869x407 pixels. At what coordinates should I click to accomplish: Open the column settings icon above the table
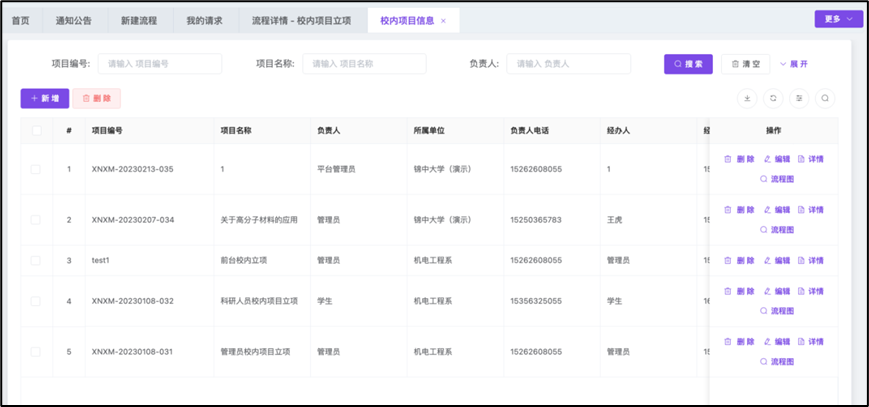[799, 98]
